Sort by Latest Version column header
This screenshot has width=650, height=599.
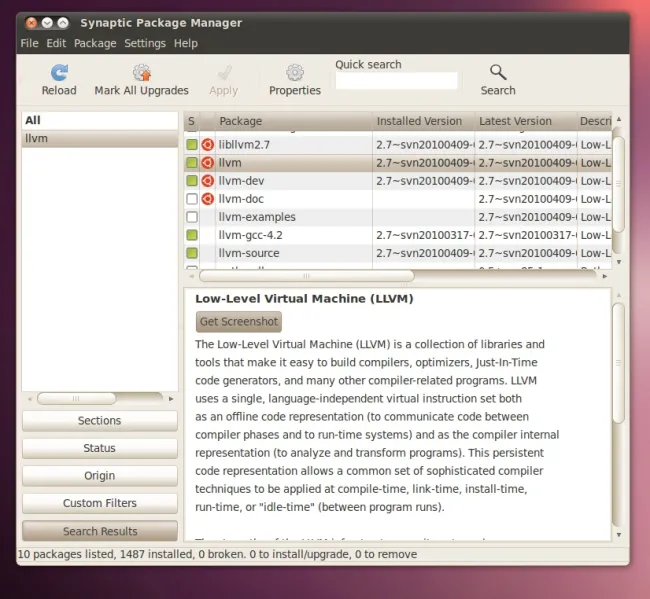pyautogui.click(x=526, y=121)
